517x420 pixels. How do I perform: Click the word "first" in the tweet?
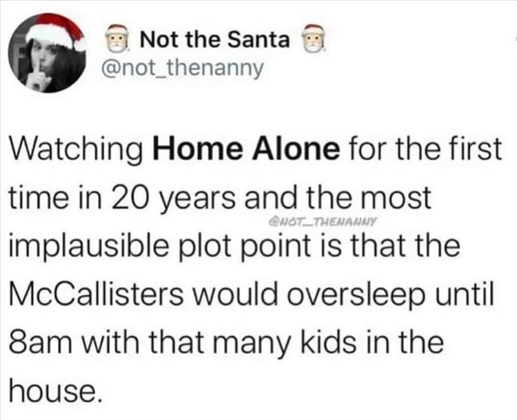(474, 149)
